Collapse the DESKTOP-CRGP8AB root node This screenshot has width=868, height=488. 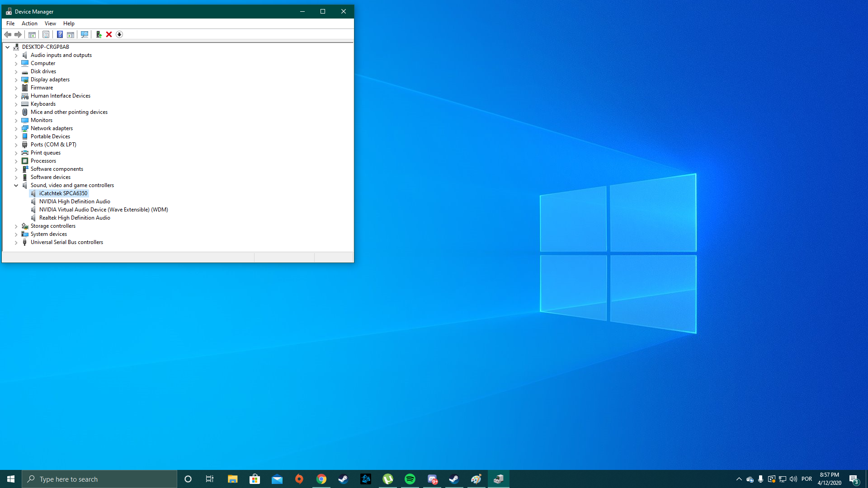point(8,47)
